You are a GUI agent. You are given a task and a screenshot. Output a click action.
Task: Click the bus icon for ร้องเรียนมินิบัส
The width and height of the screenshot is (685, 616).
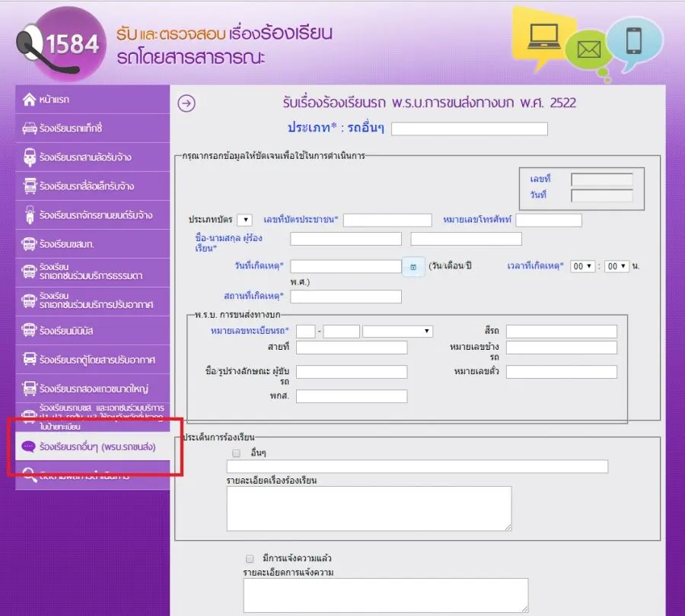click(30, 331)
